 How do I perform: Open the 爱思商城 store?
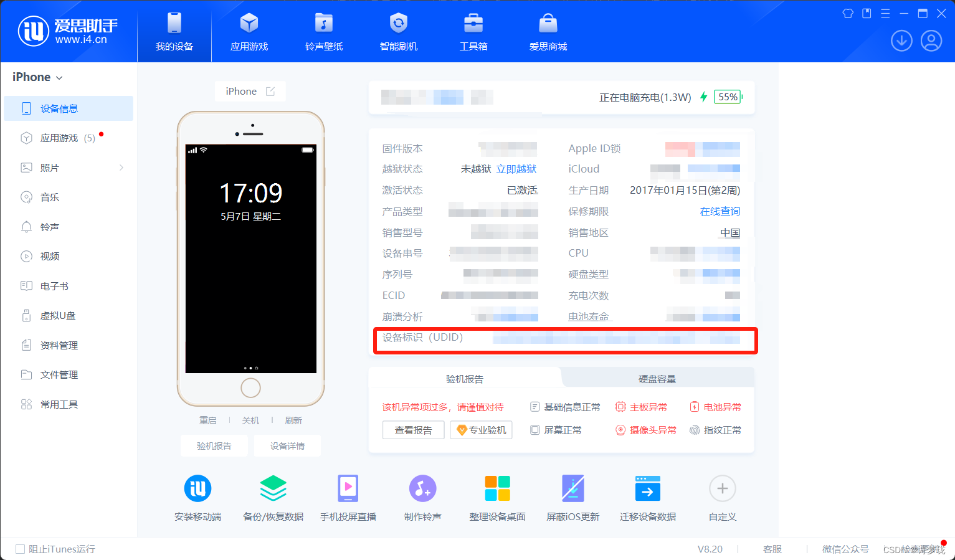tap(548, 31)
